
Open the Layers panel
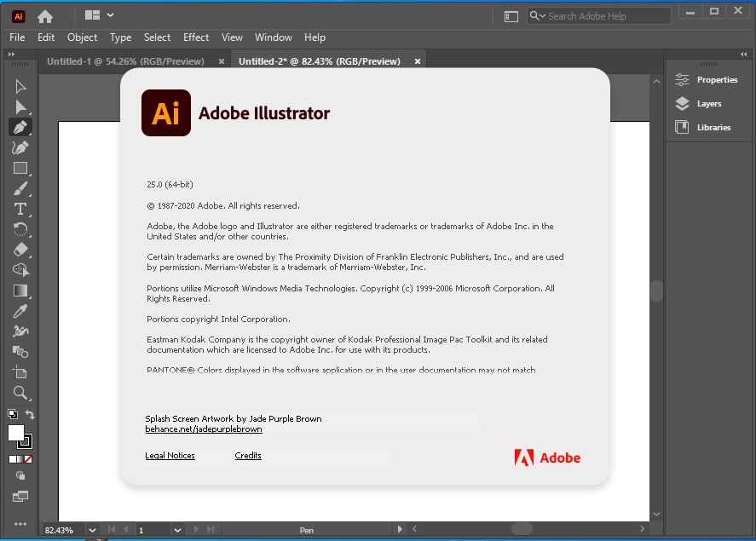699,104
